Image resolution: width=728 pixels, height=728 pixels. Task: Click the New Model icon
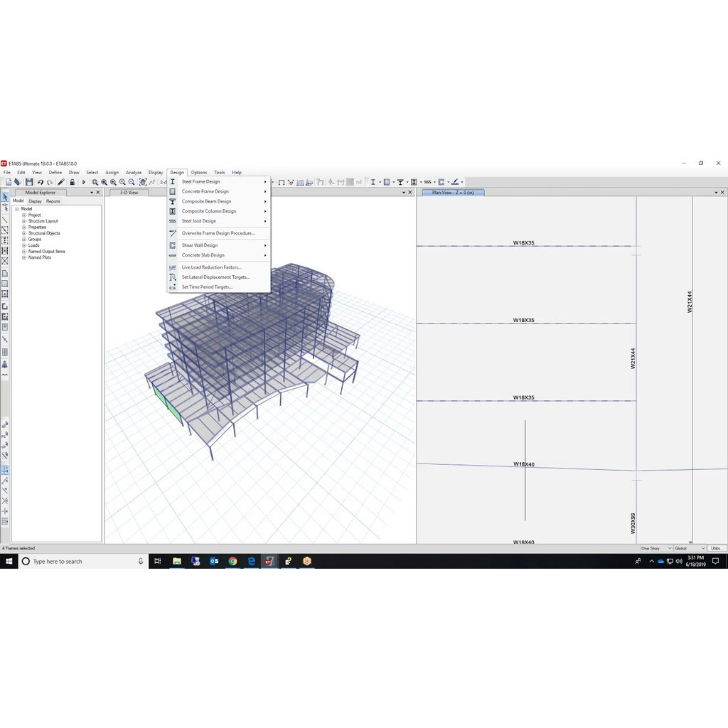[x=9, y=182]
